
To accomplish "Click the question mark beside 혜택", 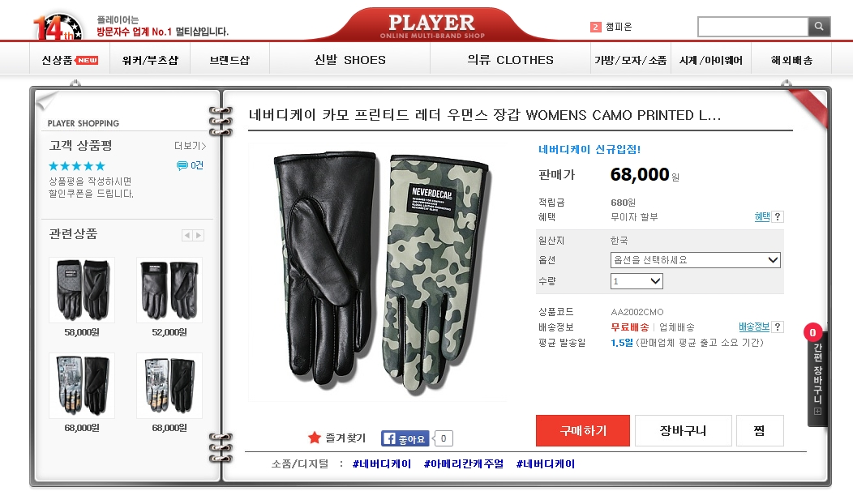I will pos(778,217).
